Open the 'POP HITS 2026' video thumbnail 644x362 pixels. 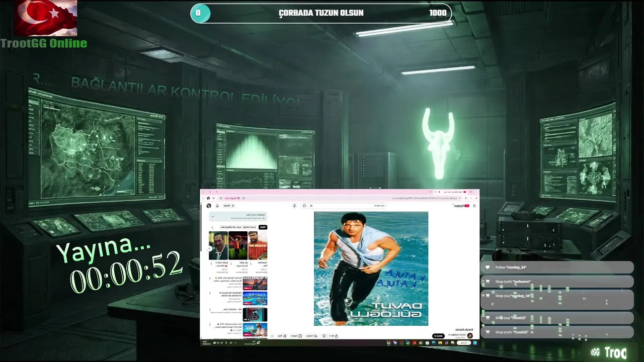pos(255,284)
